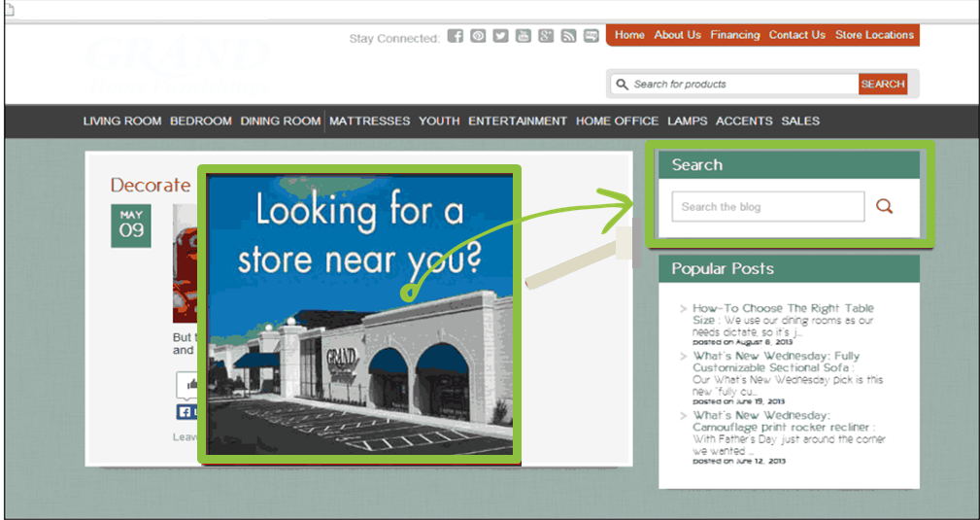Image resolution: width=980 pixels, height=520 pixels.
Task: Open the Store Locations link
Action: [874, 35]
